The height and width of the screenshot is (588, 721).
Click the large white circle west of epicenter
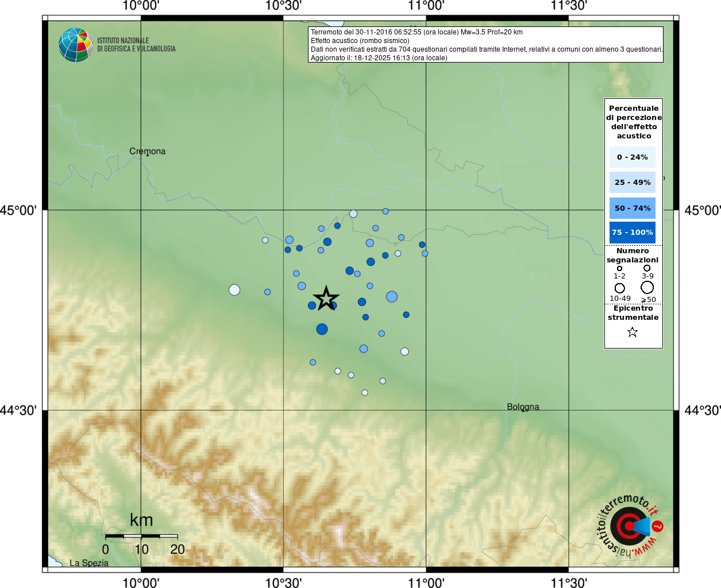click(234, 290)
